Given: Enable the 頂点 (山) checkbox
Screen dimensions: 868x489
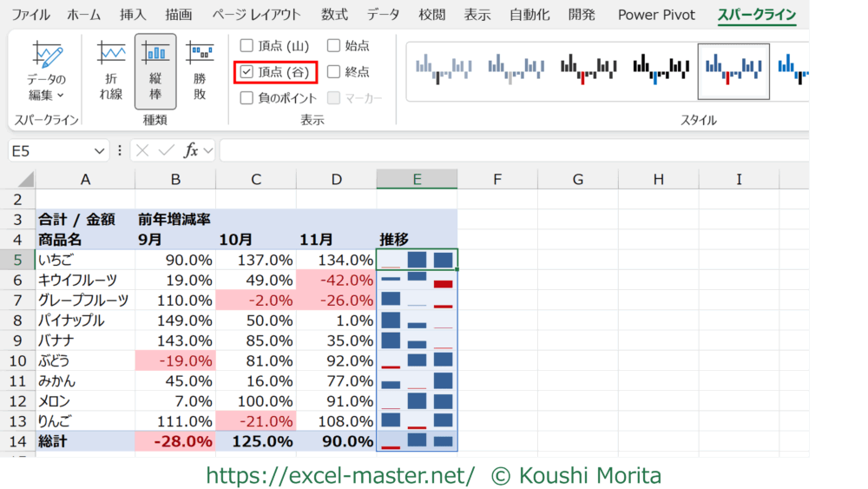Looking at the screenshot, I should pyautogui.click(x=247, y=46).
